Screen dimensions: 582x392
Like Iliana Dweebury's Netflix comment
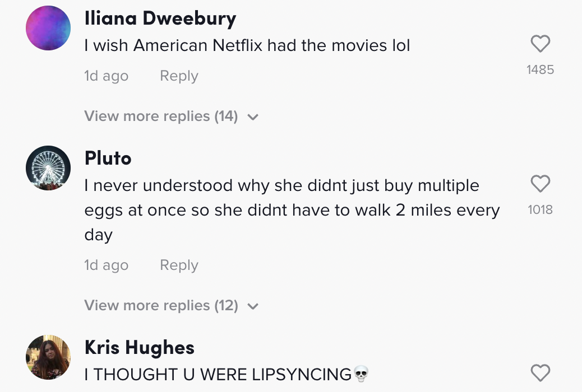coord(540,44)
